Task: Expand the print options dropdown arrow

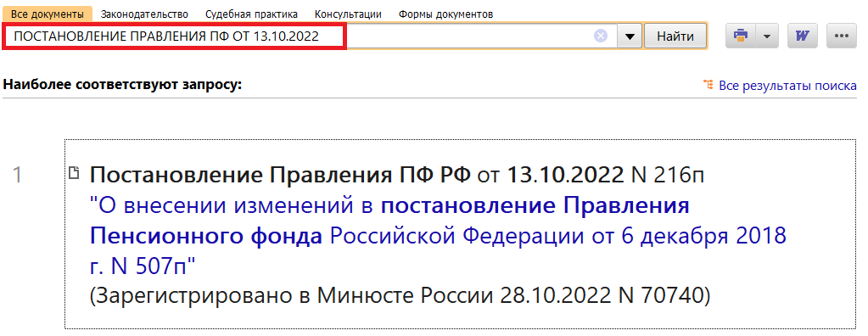Action: point(767,36)
